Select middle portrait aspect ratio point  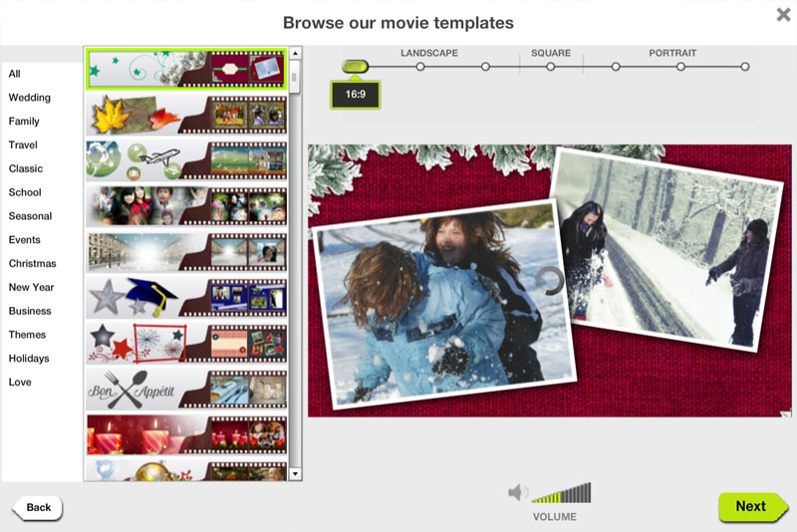[680, 67]
